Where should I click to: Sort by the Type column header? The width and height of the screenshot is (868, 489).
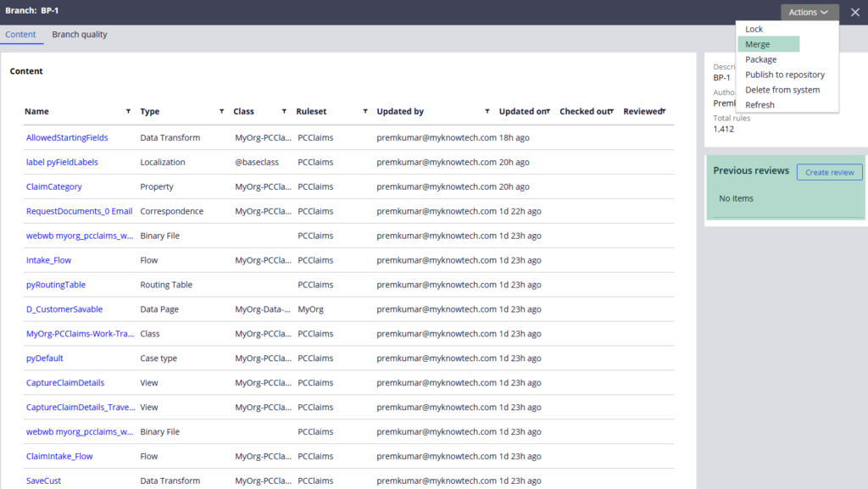(x=149, y=111)
